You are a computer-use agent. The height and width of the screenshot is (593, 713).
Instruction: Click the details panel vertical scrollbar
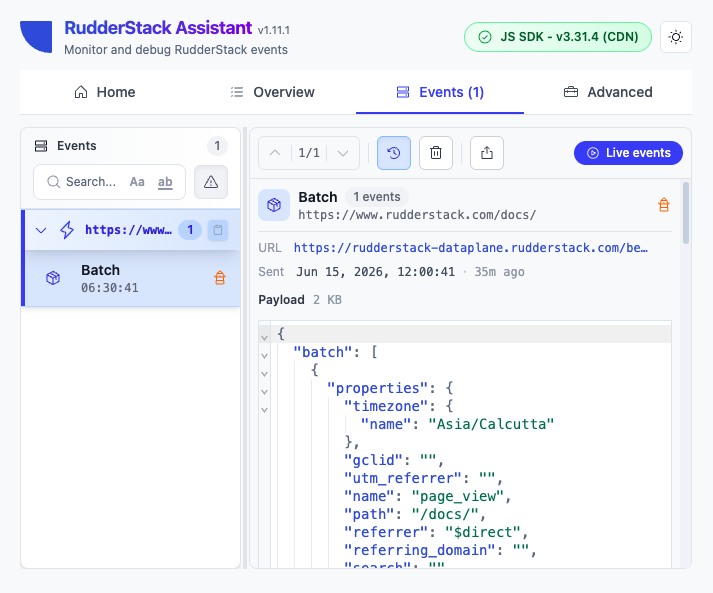coord(686,213)
